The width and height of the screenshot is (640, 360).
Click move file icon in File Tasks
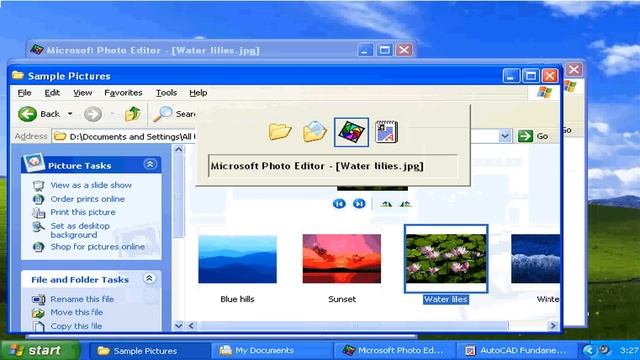(x=38, y=313)
